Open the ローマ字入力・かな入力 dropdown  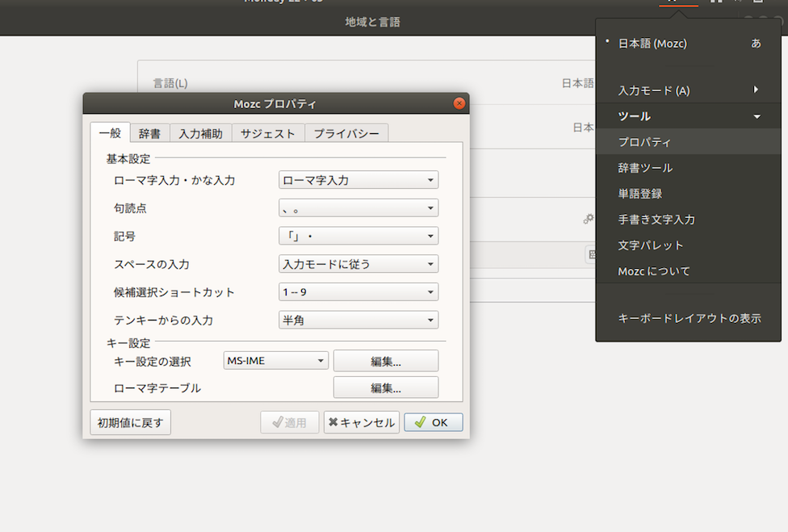point(358,180)
